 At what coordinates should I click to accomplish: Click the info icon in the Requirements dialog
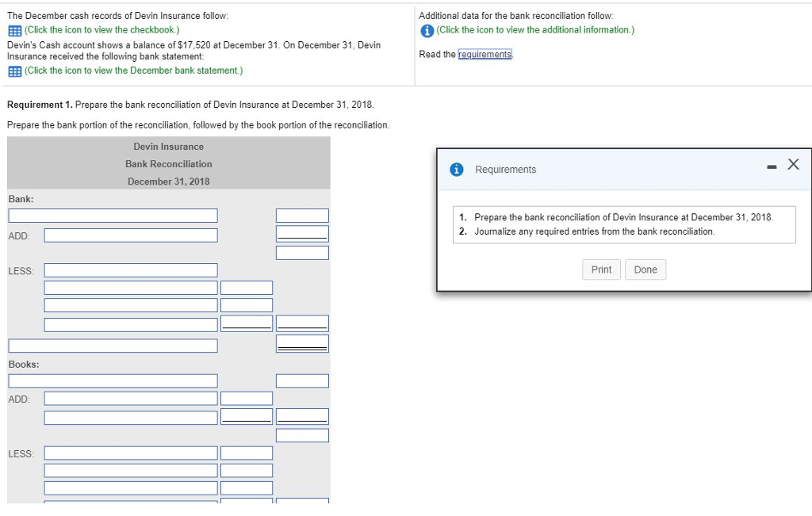458,169
